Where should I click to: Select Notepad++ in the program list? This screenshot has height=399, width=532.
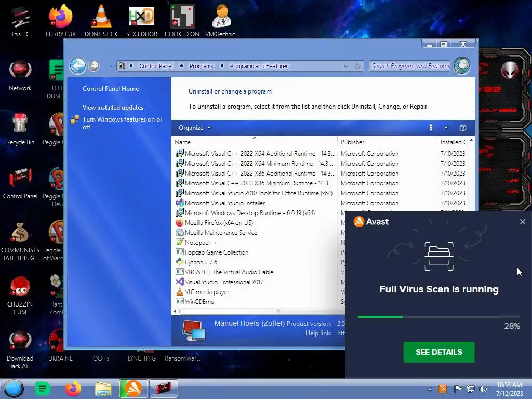pyautogui.click(x=201, y=243)
